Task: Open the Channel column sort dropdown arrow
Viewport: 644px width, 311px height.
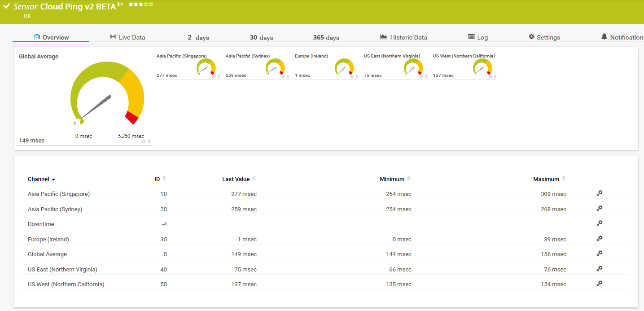Action: 53,179
